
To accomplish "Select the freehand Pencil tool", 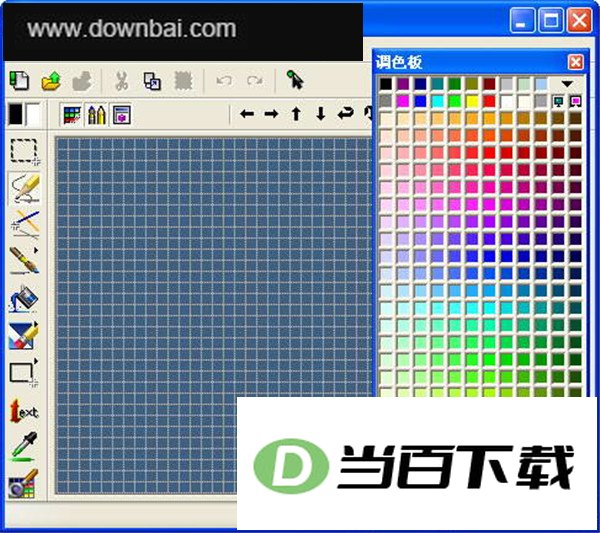I will (x=25, y=188).
